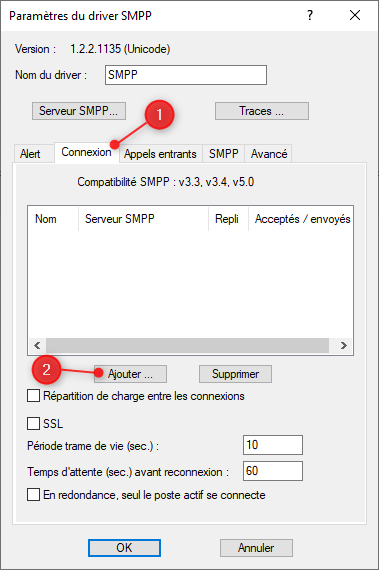This screenshot has height=570, width=379.
Task: Confirm with the OK button
Action: click(124, 548)
